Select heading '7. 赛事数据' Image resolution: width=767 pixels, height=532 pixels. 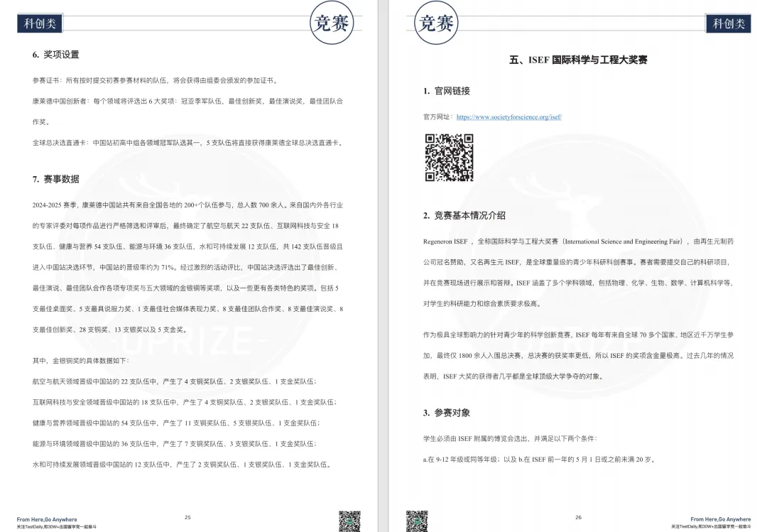56,179
